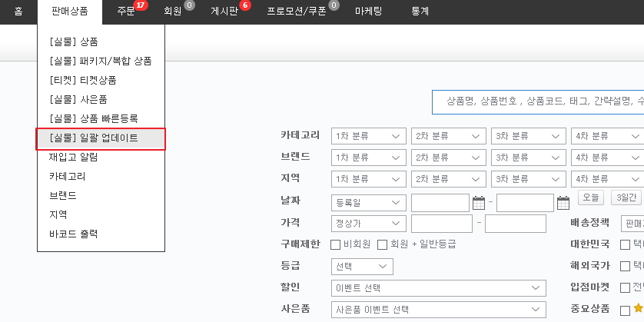
Task: Expand 카테고리 2차 분류 dropdown
Action: (449, 136)
